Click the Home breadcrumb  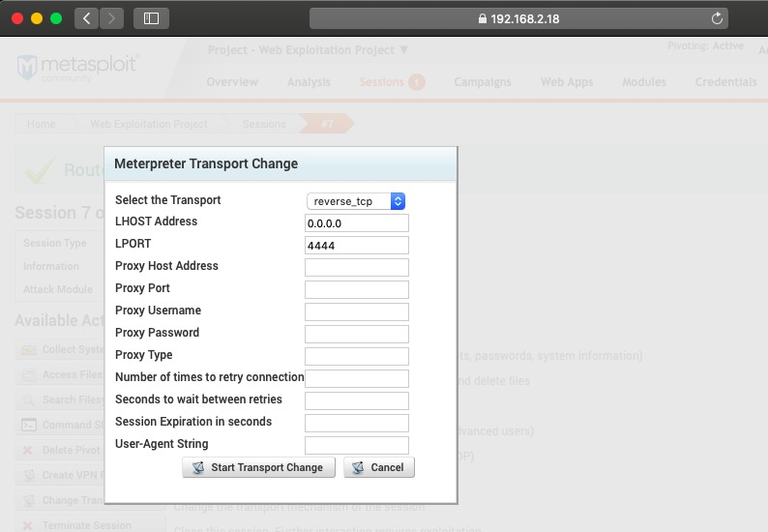tap(42, 124)
